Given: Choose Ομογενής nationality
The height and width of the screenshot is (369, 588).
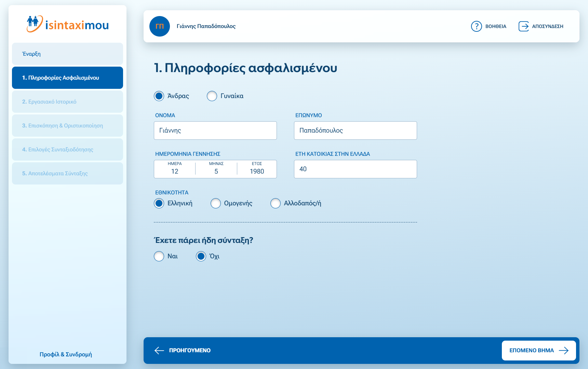Looking at the screenshot, I should click(x=216, y=203).
